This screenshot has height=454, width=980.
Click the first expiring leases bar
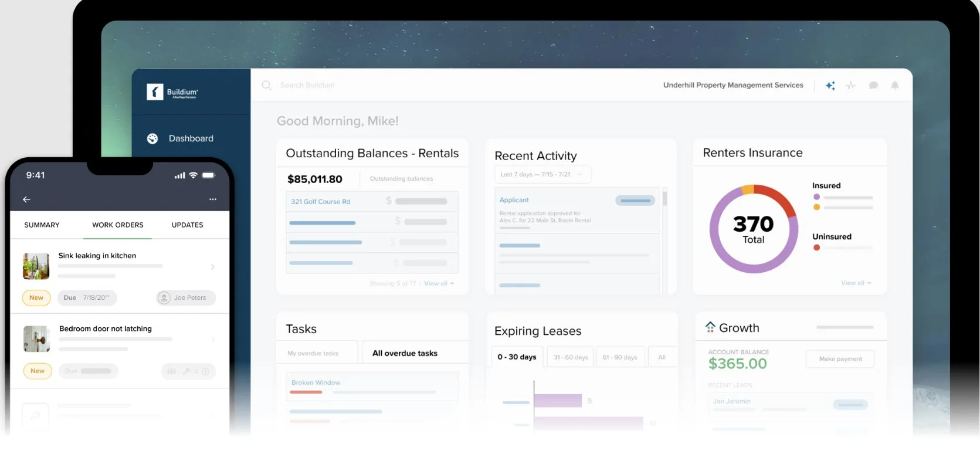558,401
